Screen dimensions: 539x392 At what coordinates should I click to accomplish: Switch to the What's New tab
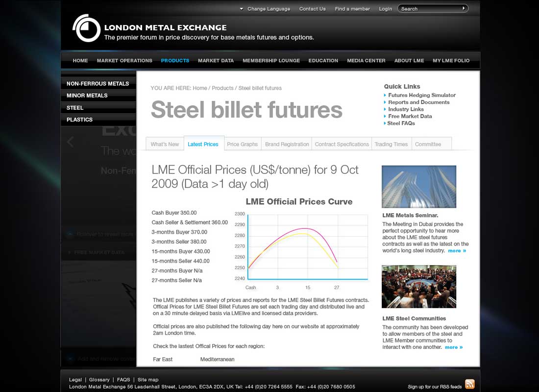[165, 144]
